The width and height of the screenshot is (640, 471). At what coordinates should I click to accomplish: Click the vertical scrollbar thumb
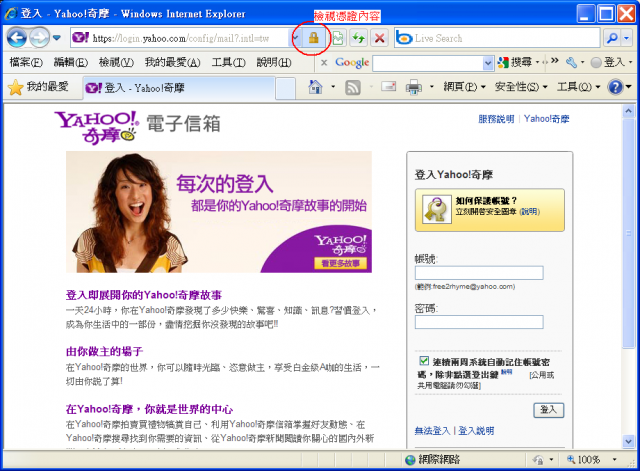tap(629, 233)
